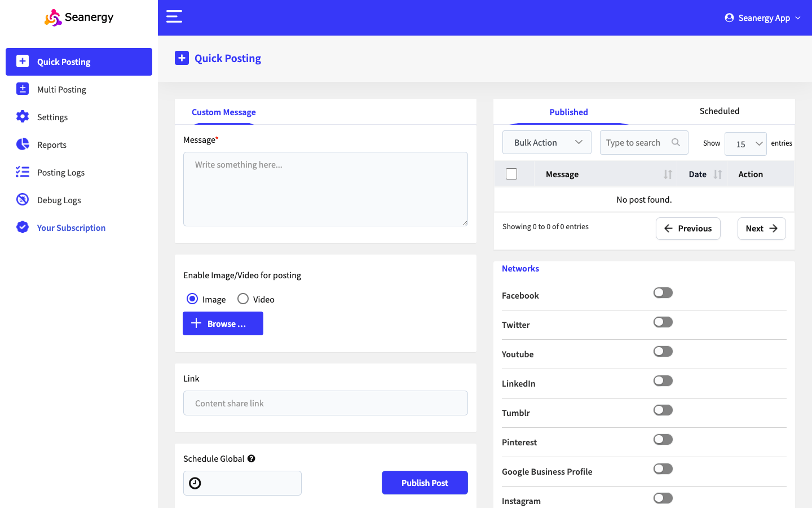Turn on the LinkedIn network switch
The image size is (812, 508).
coord(663,381)
